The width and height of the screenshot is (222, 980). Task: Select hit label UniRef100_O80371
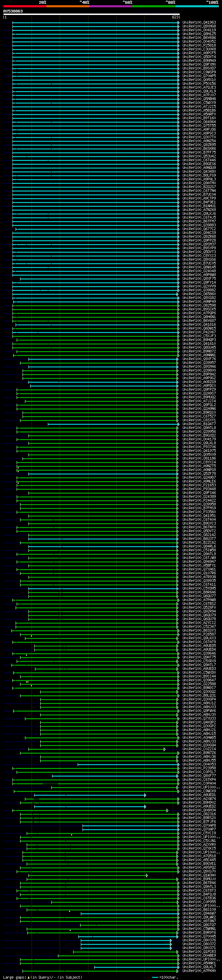point(199,948)
